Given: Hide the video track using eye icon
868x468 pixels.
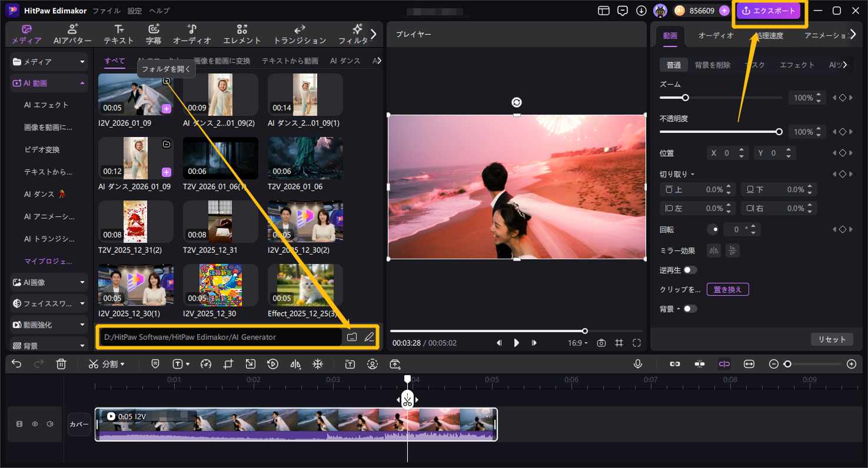Looking at the screenshot, I should click(35, 424).
